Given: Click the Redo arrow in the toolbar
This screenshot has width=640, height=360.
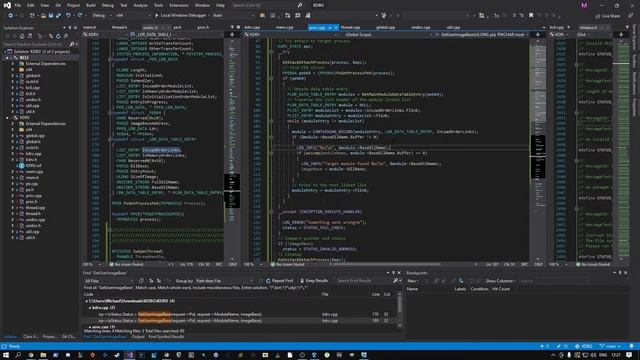Looking at the screenshot, I should [80, 16].
